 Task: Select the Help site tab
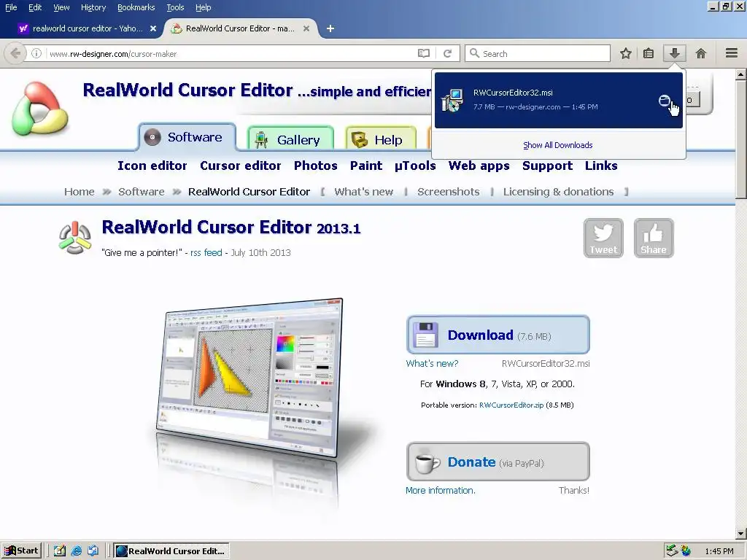click(381, 139)
